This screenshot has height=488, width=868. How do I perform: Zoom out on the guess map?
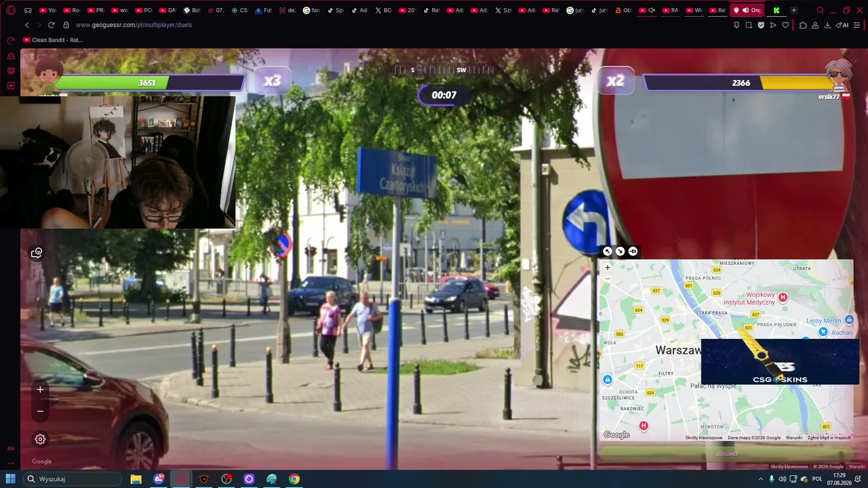[x=608, y=279]
